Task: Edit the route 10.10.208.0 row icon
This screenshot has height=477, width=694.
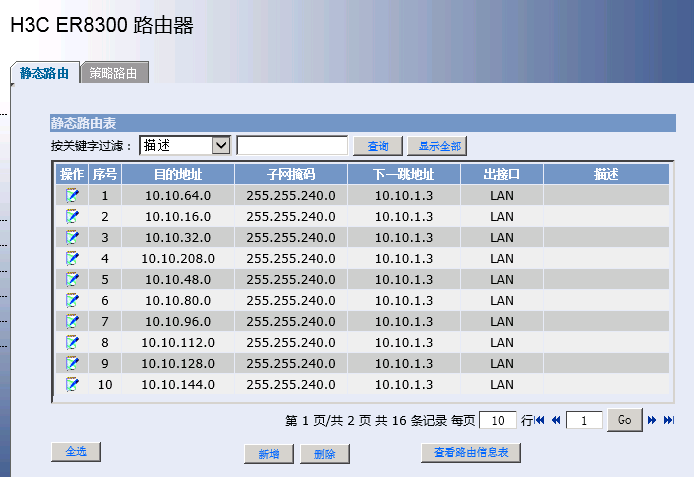Action: [x=72, y=258]
